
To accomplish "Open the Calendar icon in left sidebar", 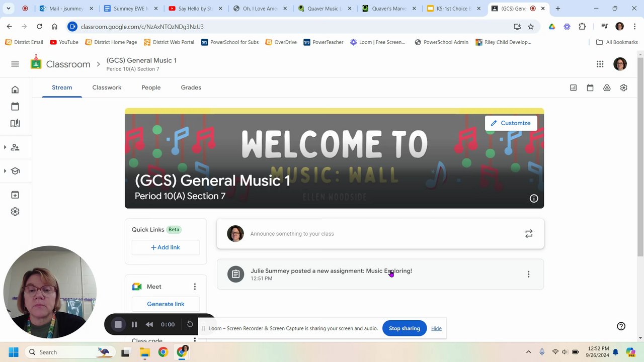I will click(x=15, y=106).
